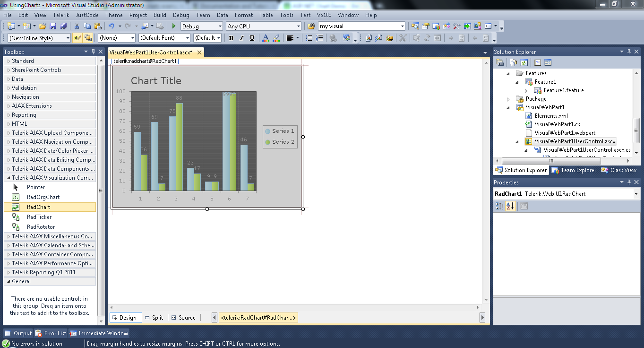Open the Output window tab
Viewport: 644px width, 348px height.
click(18, 333)
